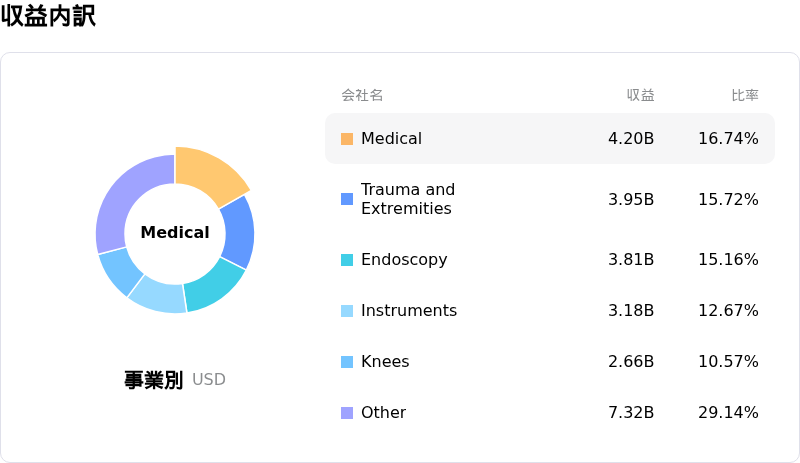
Task: Select the Trauma and Extremities row
Action: (550, 199)
